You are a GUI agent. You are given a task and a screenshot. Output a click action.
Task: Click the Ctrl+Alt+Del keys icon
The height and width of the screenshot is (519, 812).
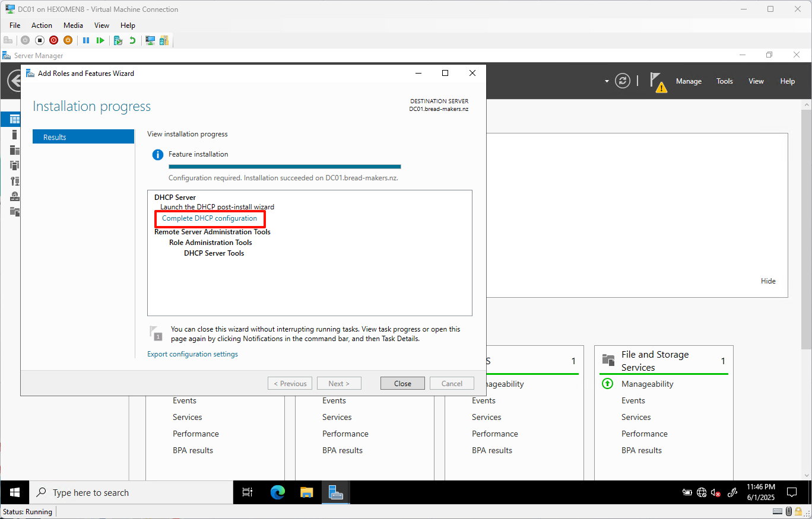point(8,40)
